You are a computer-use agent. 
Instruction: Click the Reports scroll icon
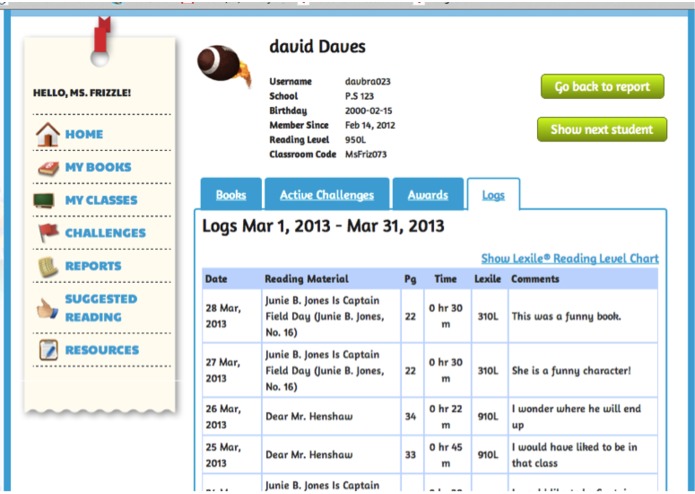pyautogui.click(x=48, y=267)
